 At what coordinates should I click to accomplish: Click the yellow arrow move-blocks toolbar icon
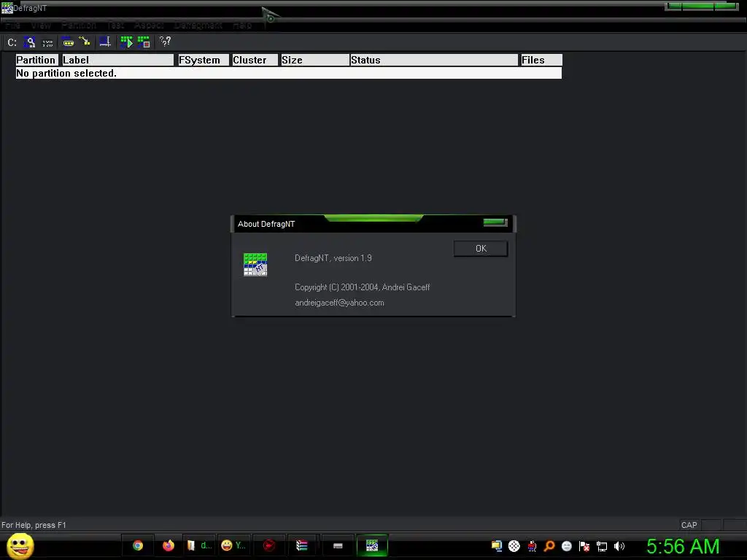(85, 42)
